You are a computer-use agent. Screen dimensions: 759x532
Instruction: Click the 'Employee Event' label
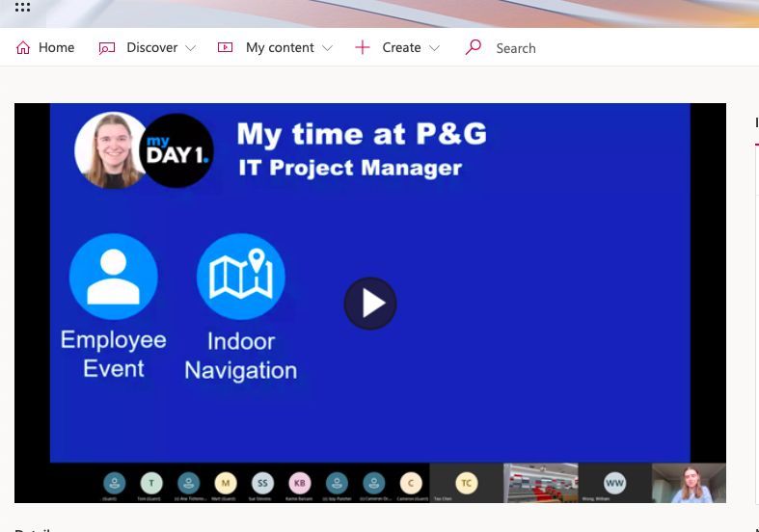pos(113,354)
